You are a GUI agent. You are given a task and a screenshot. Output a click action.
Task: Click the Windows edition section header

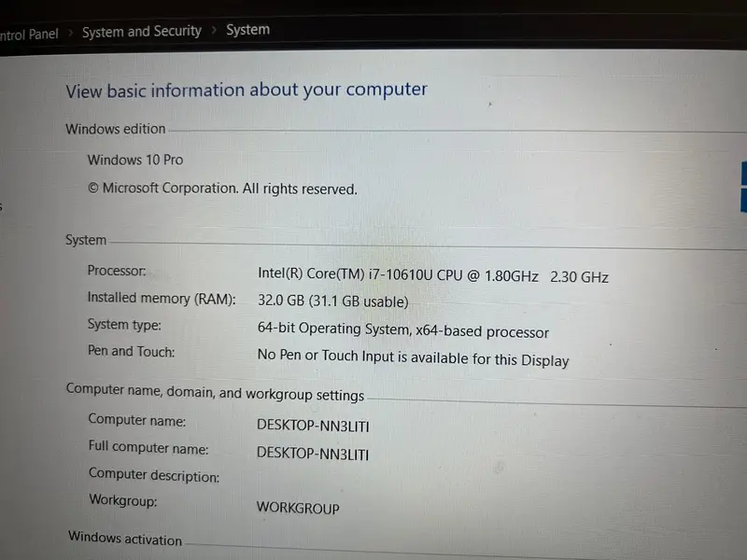tap(115, 130)
